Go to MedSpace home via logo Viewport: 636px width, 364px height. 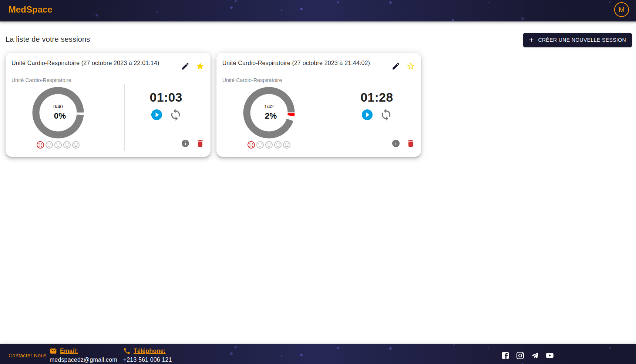pos(30,10)
